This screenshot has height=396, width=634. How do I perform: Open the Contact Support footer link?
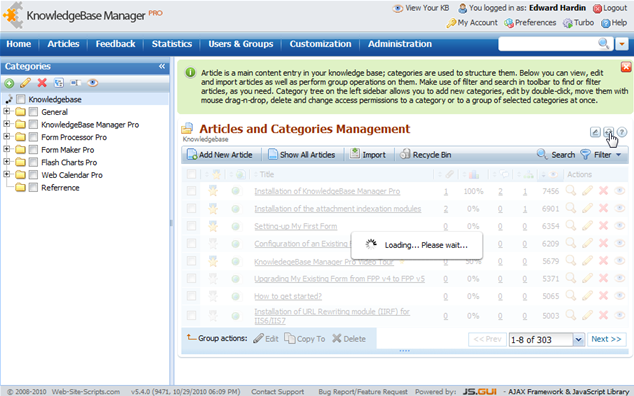click(x=277, y=392)
